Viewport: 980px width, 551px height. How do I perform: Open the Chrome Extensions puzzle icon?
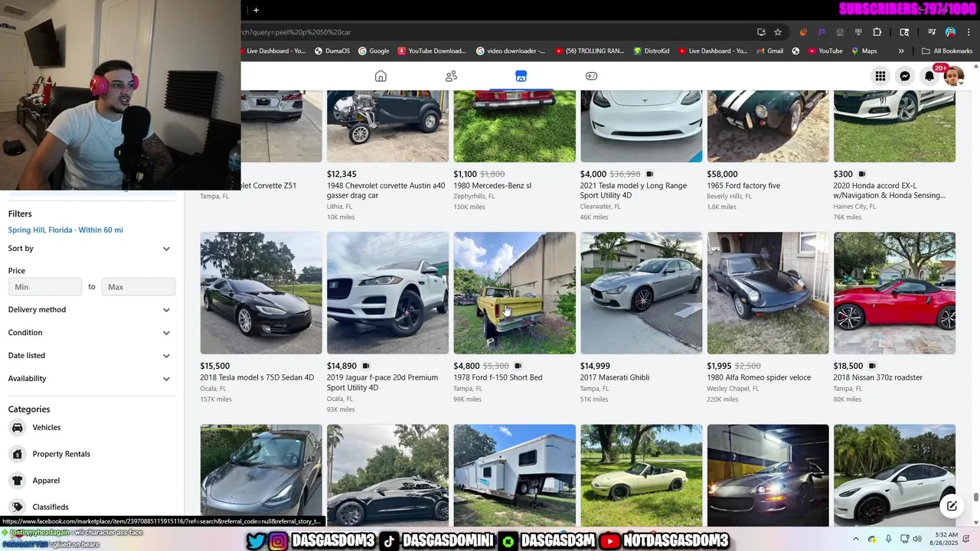877,32
